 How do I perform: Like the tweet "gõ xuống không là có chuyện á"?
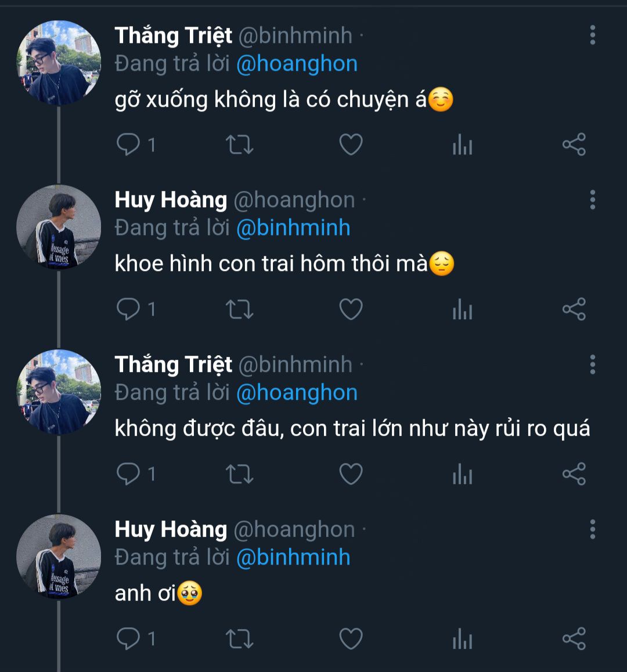point(351,144)
